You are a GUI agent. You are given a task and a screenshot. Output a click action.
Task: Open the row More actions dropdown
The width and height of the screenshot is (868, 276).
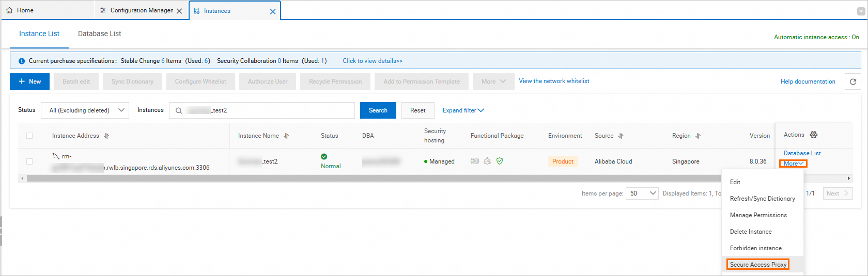794,164
